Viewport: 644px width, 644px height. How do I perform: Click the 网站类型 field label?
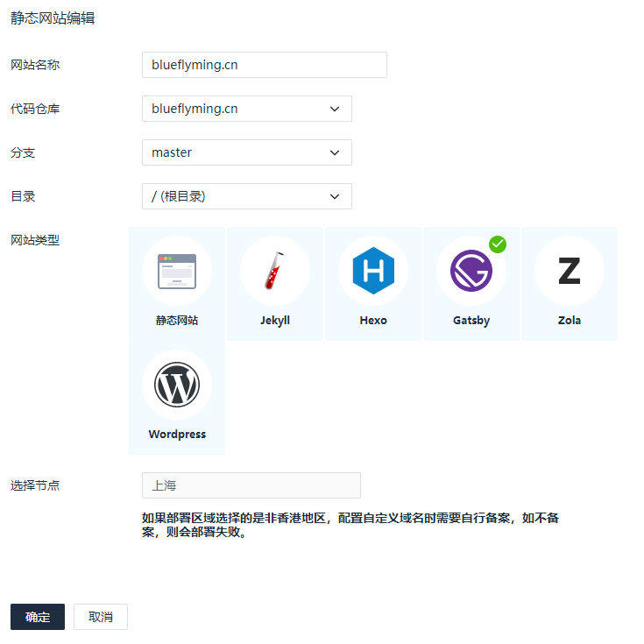(35, 240)
